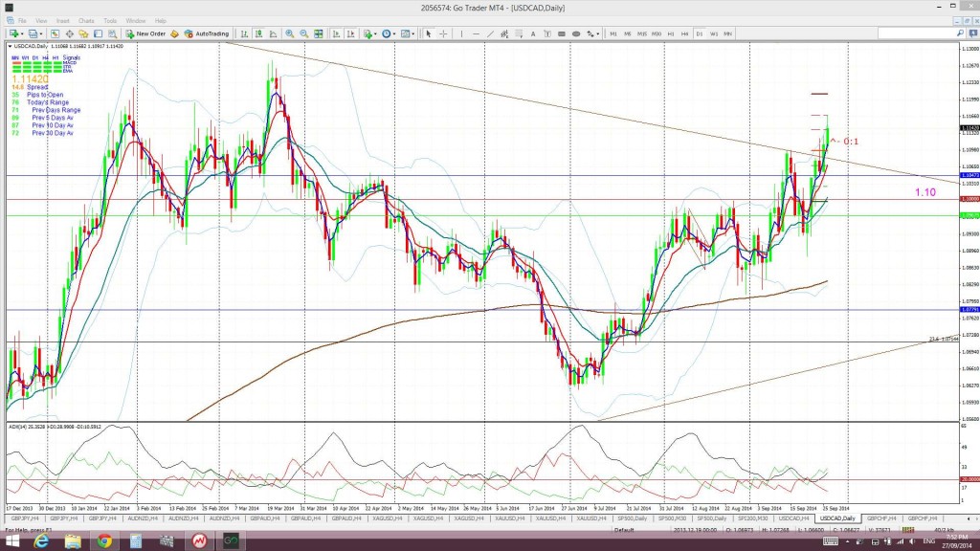
Task: Open the Charts menu
Action: pyautogui.click(x=86, y=21)
